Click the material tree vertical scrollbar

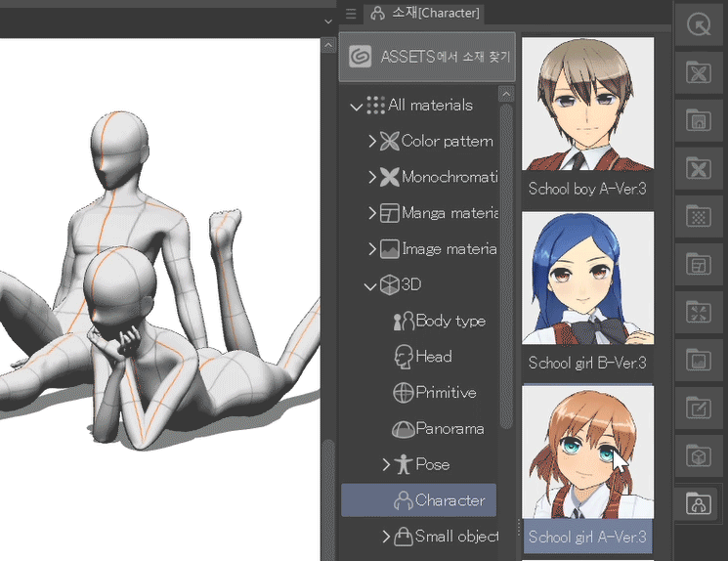[506, 266]
